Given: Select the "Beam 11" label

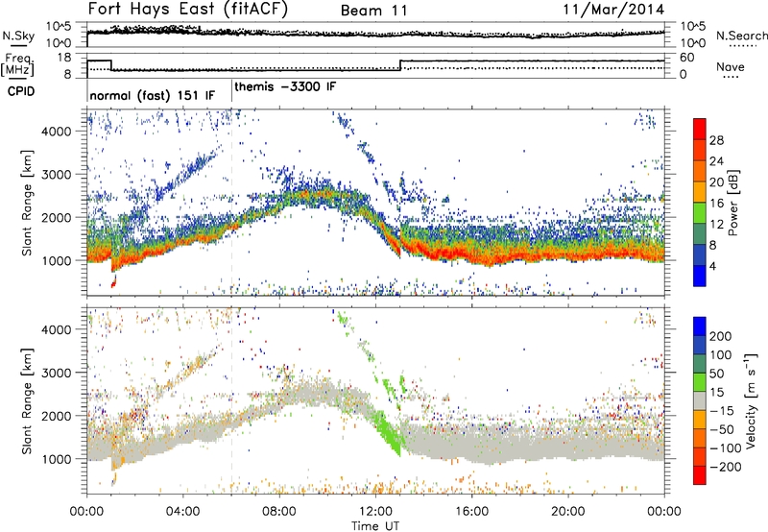Looking at the screenshot, I should (x=374, y=11).
